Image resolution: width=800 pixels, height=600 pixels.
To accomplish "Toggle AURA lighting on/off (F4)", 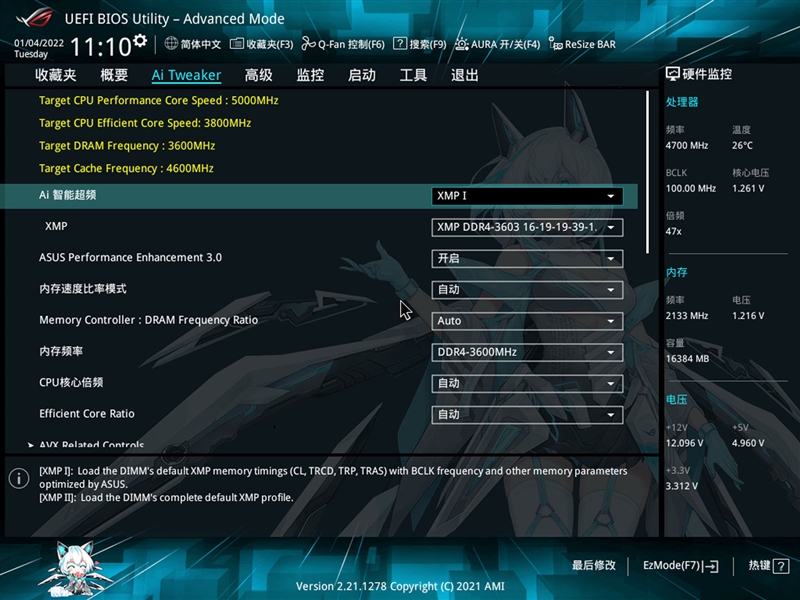I will [x=462, y=44].
